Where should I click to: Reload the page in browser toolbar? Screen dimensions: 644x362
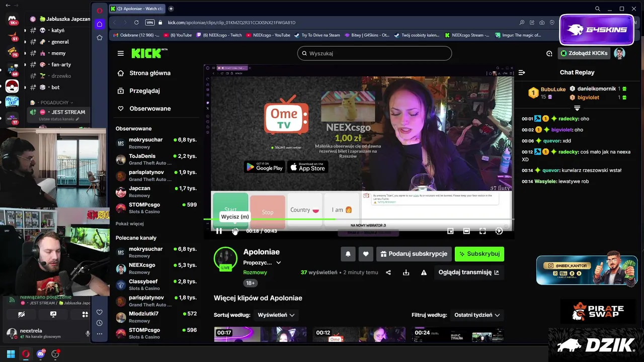(136, 23)
